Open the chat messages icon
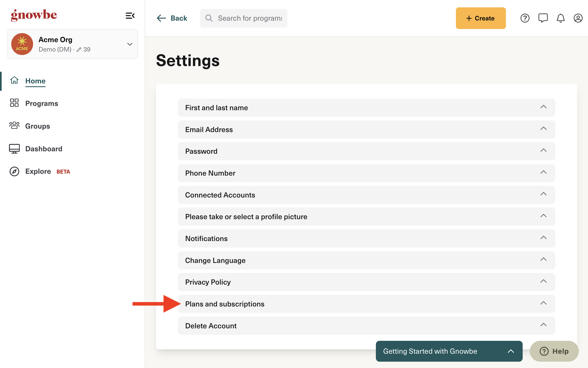This screenshot has height=368, width=588. [543, 18]
